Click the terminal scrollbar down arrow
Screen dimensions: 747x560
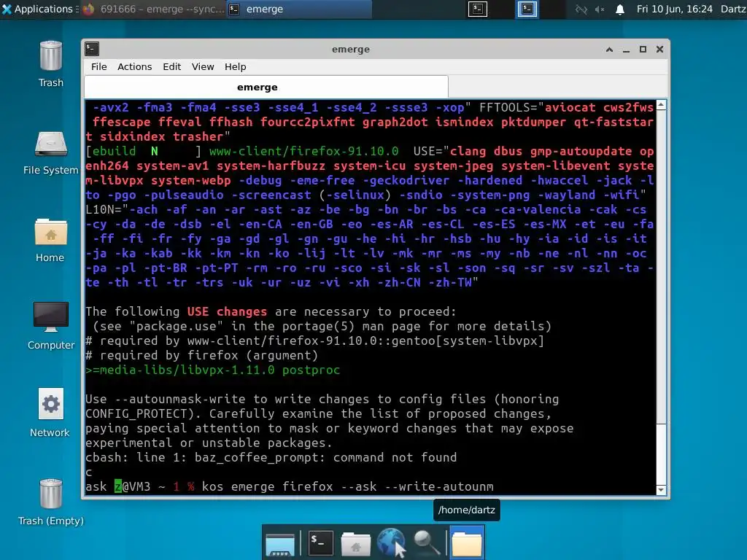click(661, 489)
